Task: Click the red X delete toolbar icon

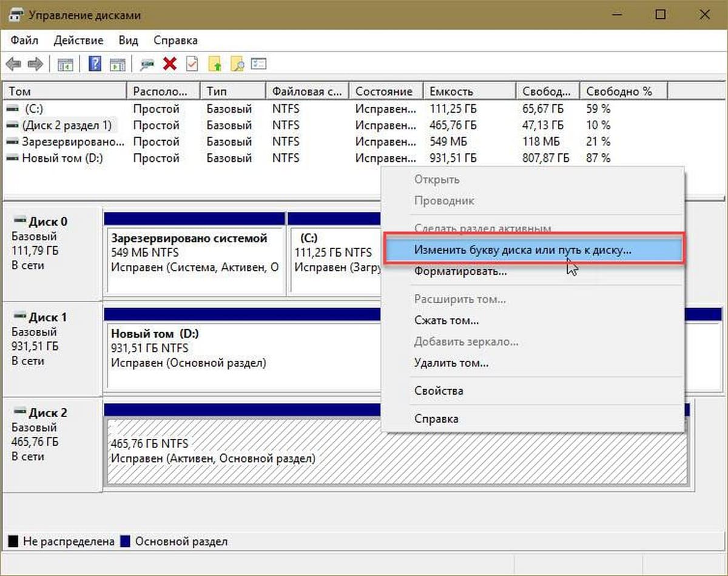Action: pos(170,64)
